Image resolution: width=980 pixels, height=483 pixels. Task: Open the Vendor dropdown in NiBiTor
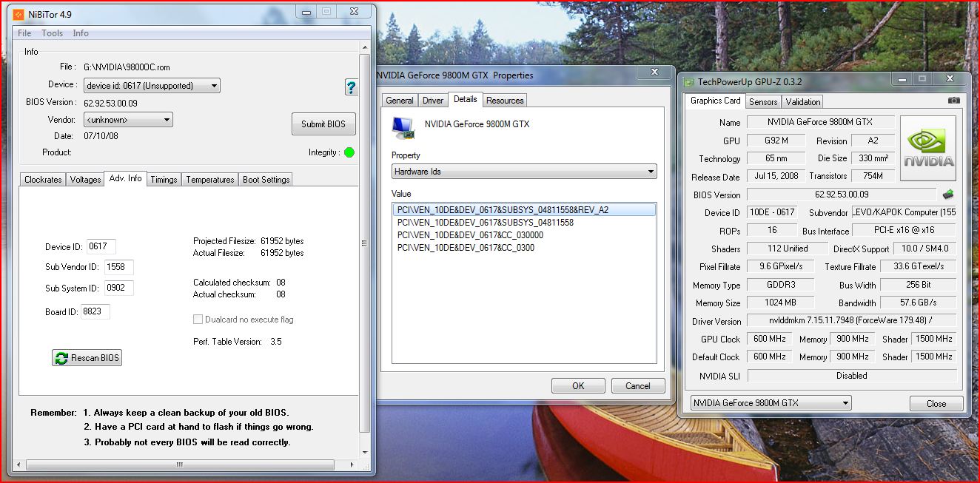128,120
